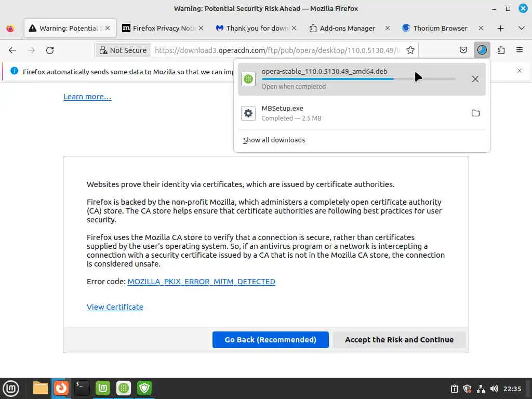
Task: Close the Add-ons Manager tab
Action: (388, 28)
